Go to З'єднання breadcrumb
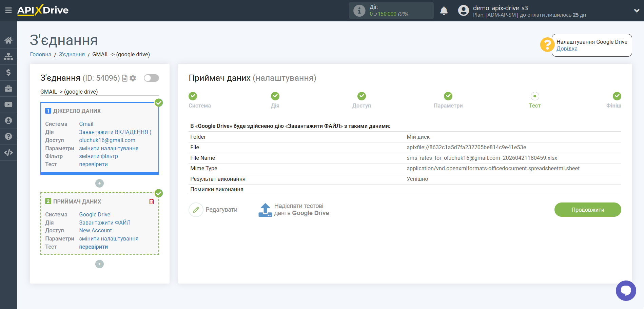The height and width of the screenshot is (309, 644). click(x=72, y=54)
